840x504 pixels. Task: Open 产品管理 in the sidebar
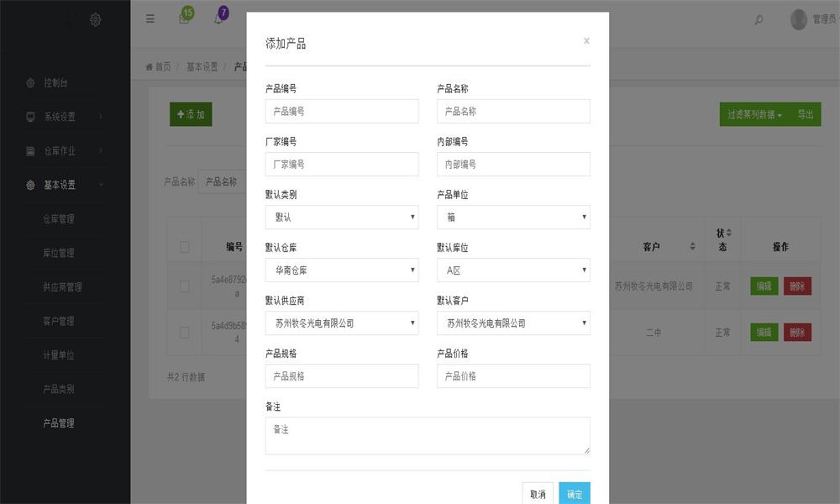tap(59, 423)
